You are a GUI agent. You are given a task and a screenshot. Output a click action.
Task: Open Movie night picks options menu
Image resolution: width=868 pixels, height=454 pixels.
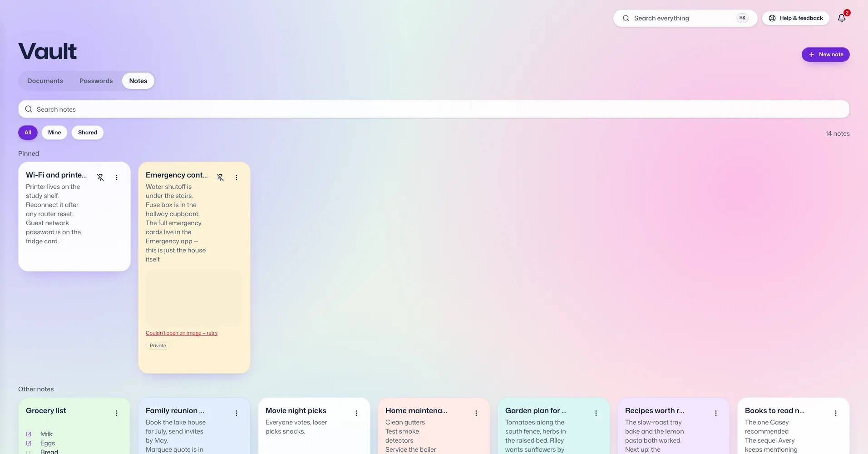pos(356,413)
